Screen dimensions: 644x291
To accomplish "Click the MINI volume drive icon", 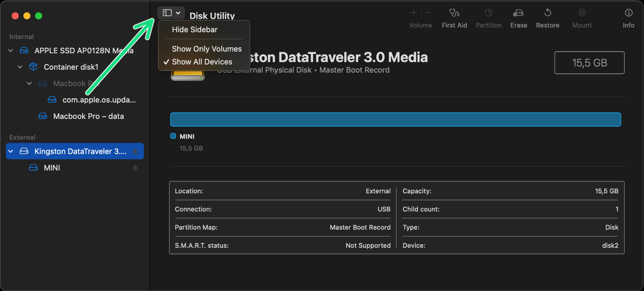I will (33, 168).
